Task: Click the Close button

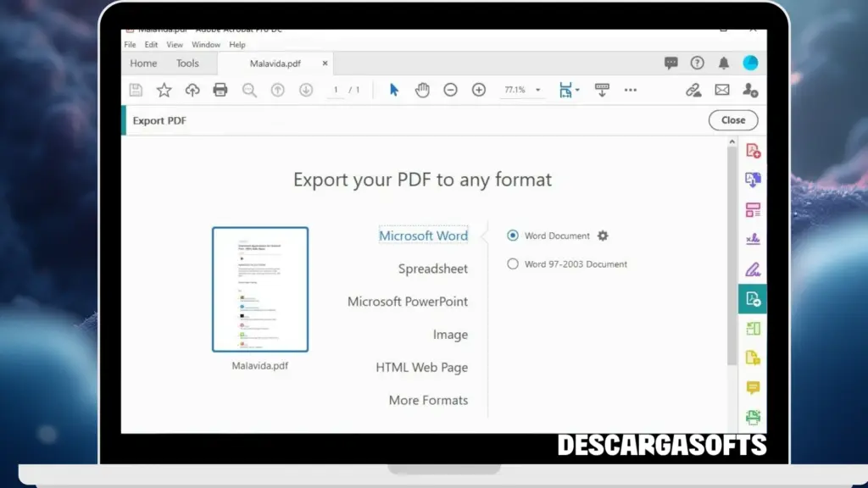Action: (x=733, y=120)
